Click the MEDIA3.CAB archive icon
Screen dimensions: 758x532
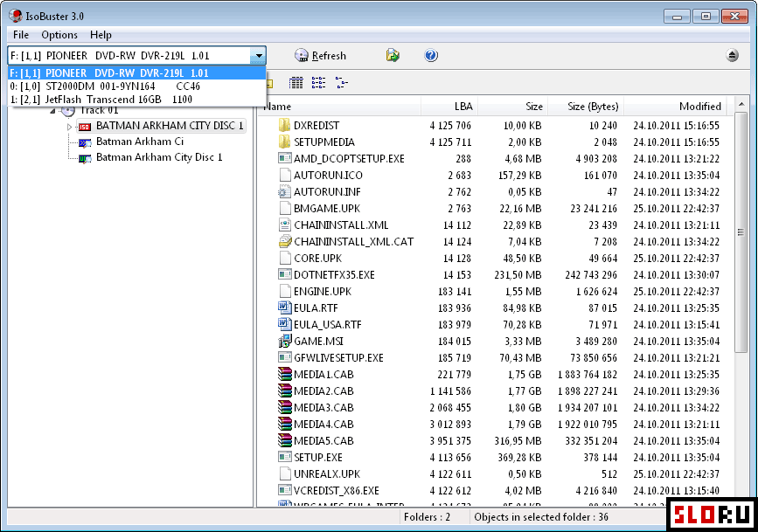(285, 407)
